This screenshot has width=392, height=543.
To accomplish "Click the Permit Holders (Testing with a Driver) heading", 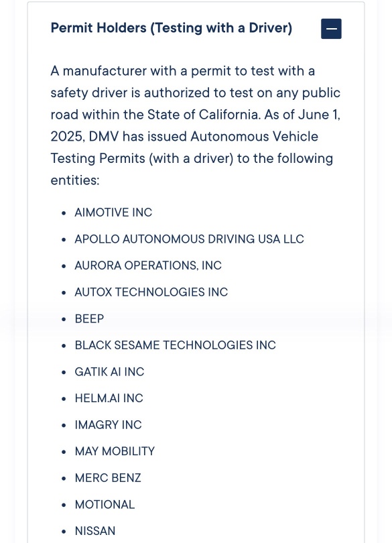I will [x=172, y=28].
